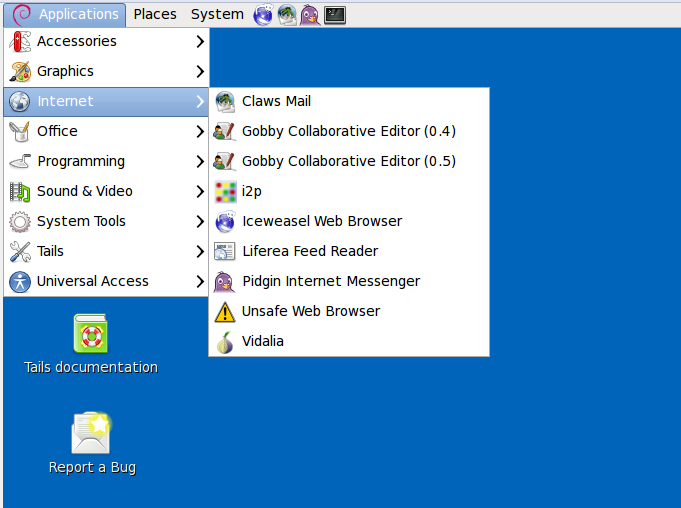Click the Universal Access person icon

click(x=20, y=281)
